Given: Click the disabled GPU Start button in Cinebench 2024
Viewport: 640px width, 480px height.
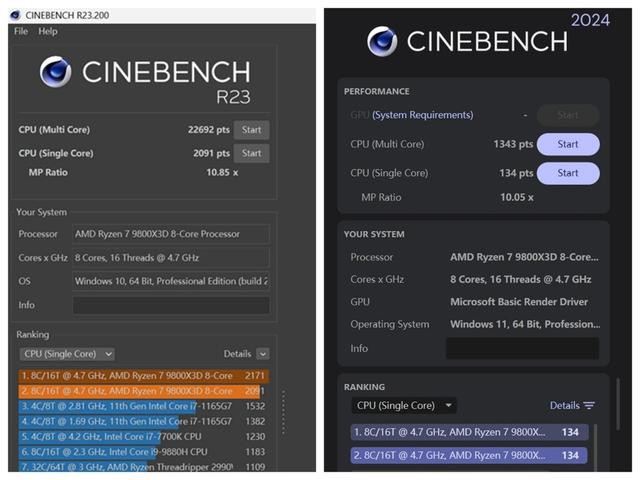Looking at the screenshot, I should 568,116.
